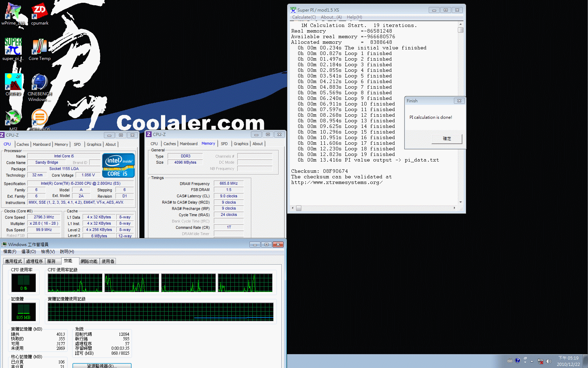Click Super PI vertical scrollbar up arrow
The width and height of the screenshot is (588, 368).
coord(461,24)
